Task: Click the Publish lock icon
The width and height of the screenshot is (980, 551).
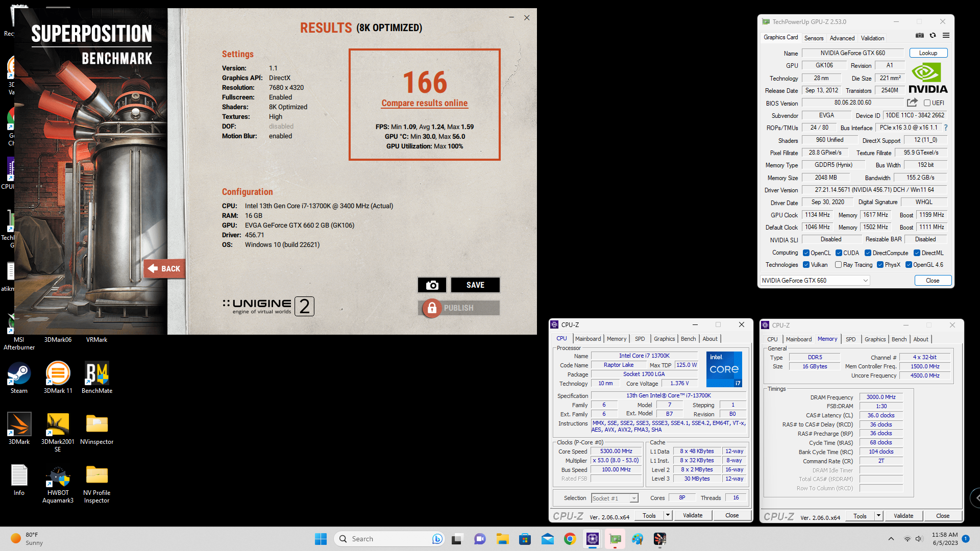Action: point(432,308)
